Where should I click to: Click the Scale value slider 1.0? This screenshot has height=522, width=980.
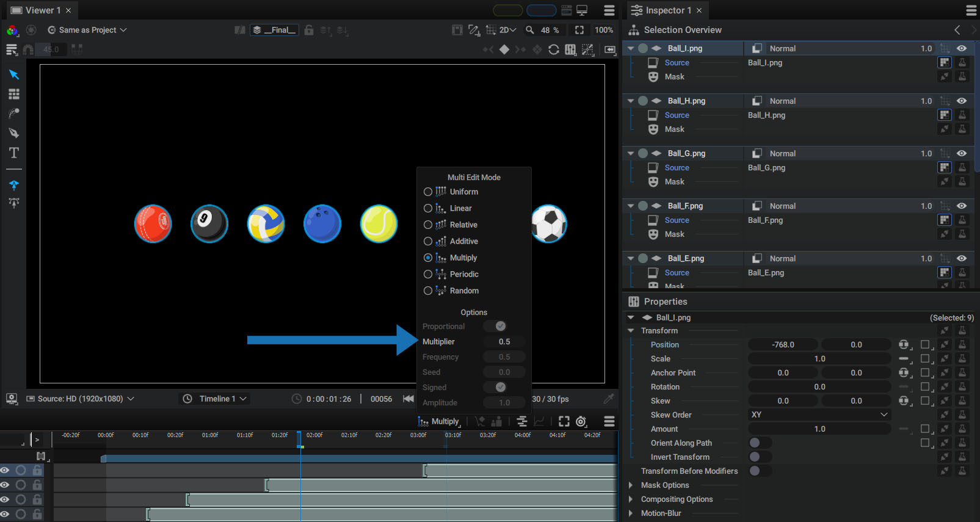point(819,359)
